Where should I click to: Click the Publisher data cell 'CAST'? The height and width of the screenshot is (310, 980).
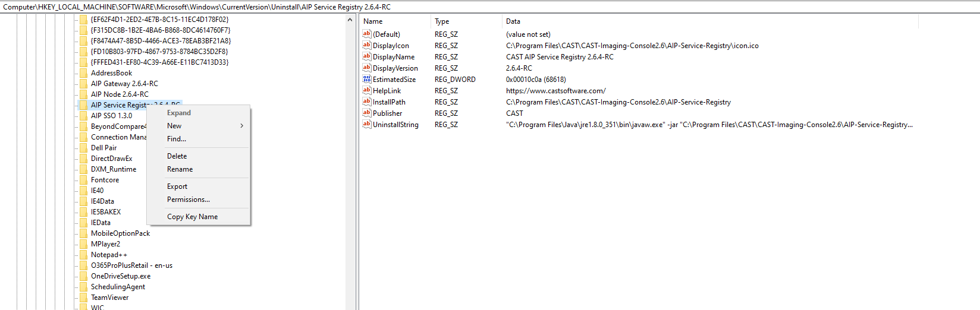pyautogui.click(x=514, y=113)
